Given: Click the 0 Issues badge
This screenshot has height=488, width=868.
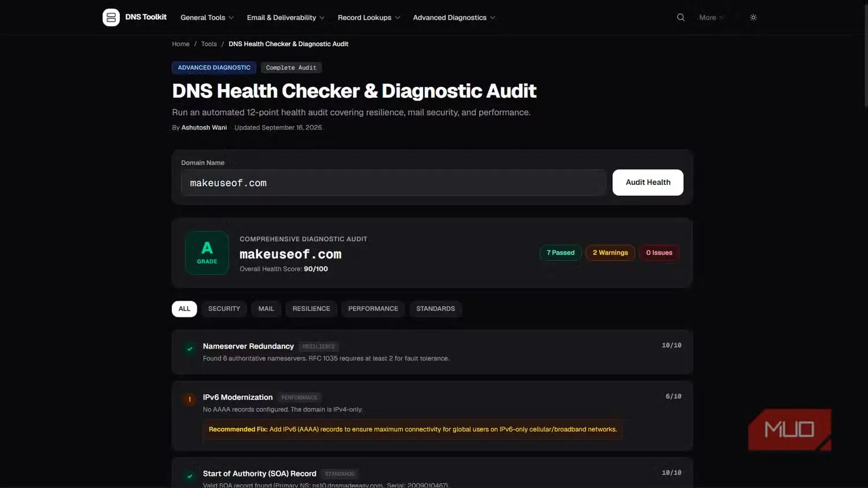Looking at the screenshot, I should tap(659, 253).
